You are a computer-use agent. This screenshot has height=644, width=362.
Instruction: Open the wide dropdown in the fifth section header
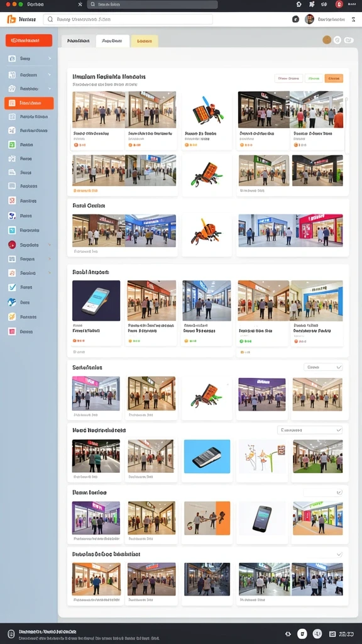pyautogui.click(x=310, y=430)
